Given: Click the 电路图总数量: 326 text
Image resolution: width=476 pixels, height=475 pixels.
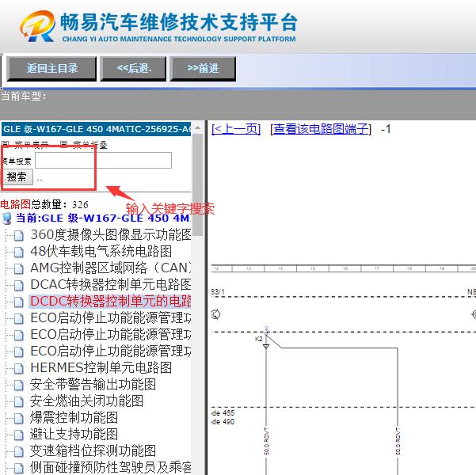Looking at the screenshot, I should click(44, 204).
